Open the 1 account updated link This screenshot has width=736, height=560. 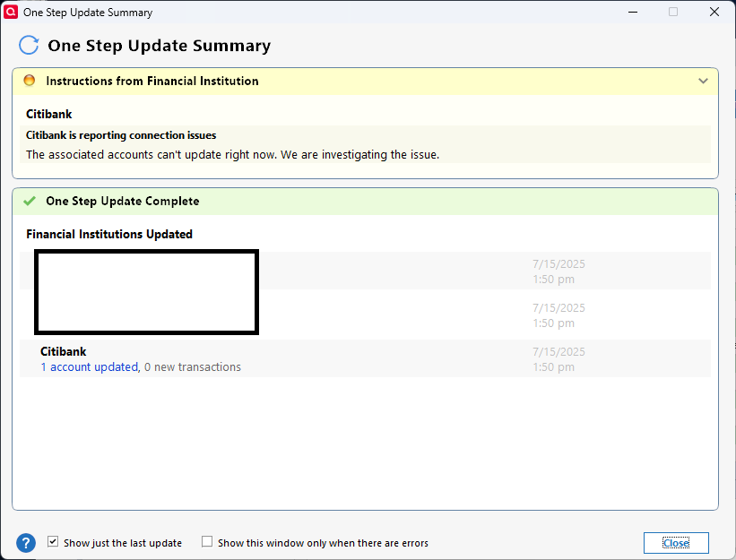point(89,366)
